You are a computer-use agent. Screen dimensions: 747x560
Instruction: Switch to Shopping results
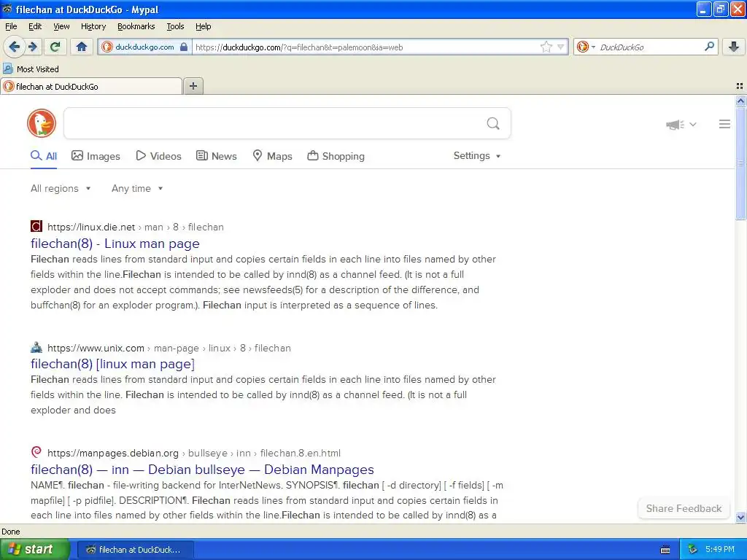coord(336,156)
